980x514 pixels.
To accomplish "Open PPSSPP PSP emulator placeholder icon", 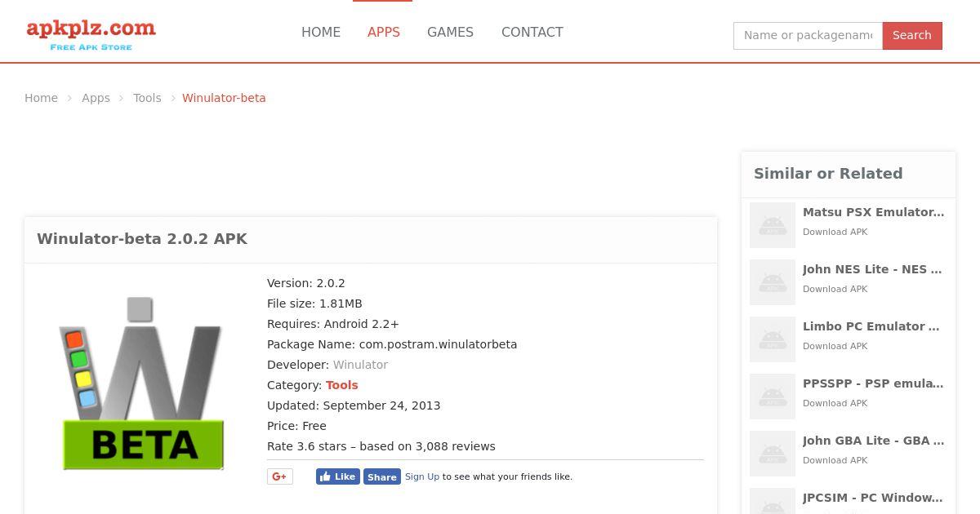I will click(773, 397).
